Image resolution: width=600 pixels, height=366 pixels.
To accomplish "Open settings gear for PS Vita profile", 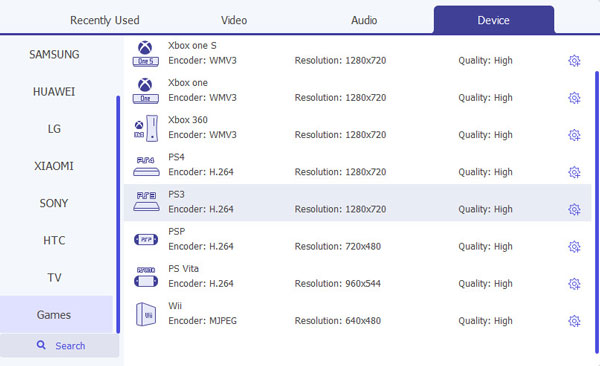I will [574, 283].
